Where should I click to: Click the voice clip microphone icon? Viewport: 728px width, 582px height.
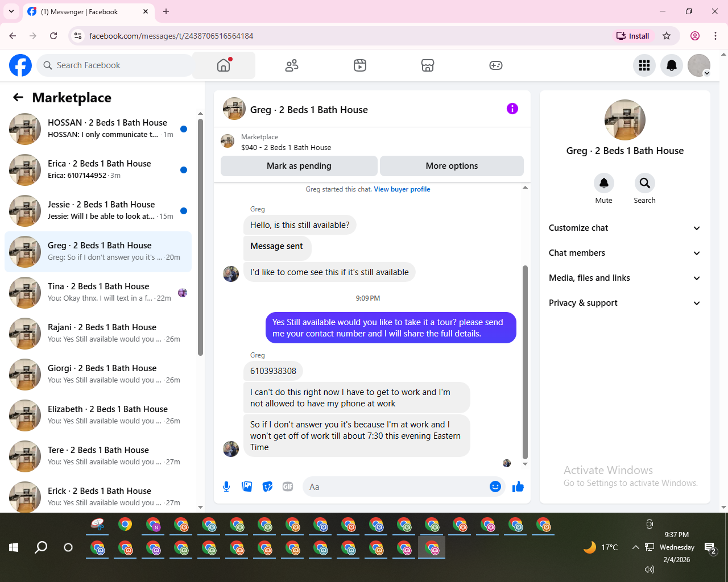(x=226, y=487)
